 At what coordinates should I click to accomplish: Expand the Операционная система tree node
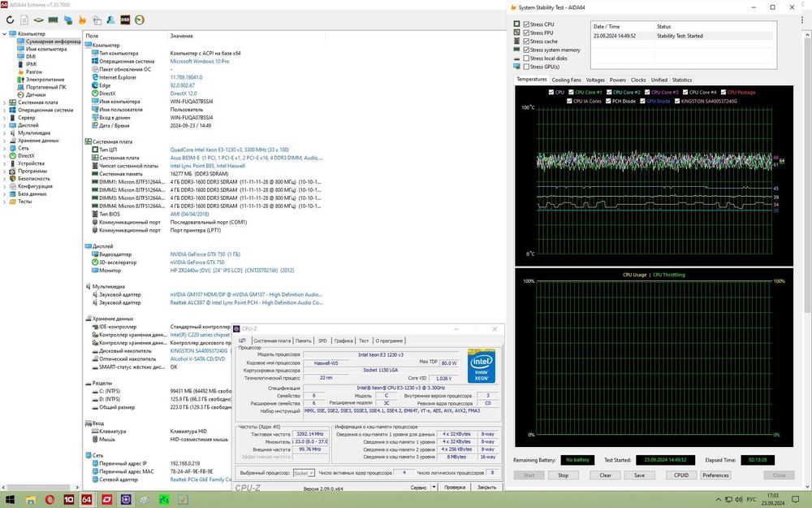pyautogui.click(x=5, y=110)
